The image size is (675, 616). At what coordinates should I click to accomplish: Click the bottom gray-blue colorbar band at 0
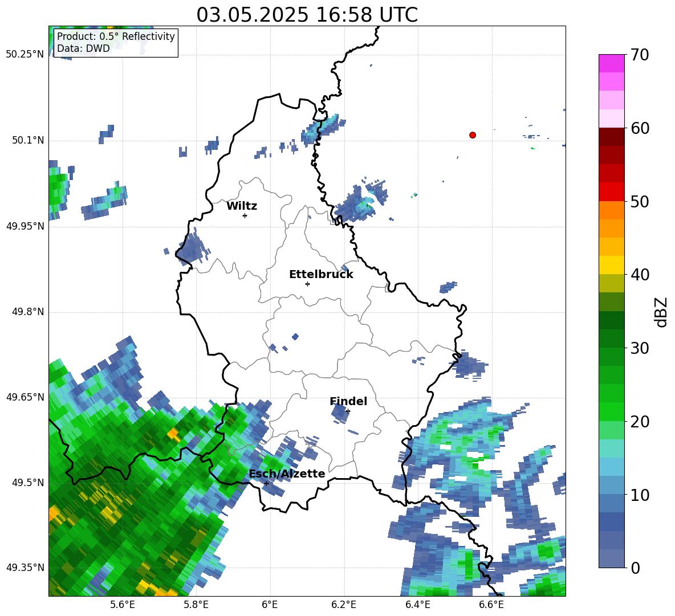[x=611, y=558]
